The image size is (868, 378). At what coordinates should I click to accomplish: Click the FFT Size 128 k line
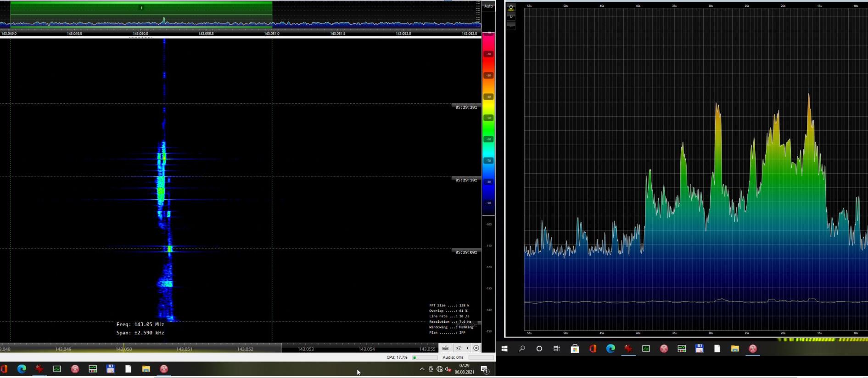[449, 305]
